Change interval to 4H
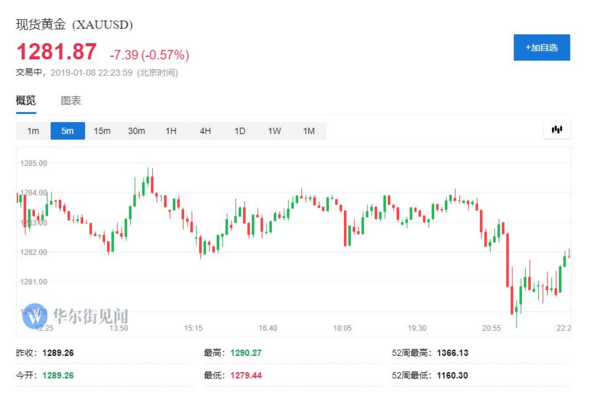 205,131
